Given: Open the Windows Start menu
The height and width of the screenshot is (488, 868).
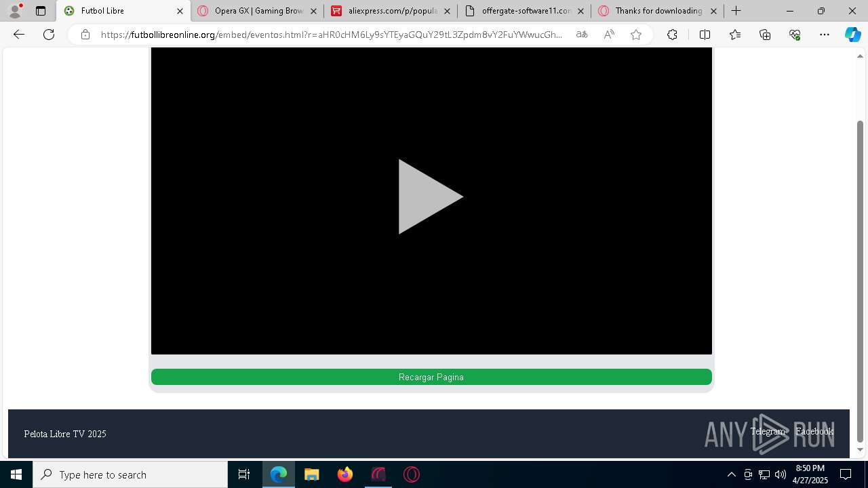Looking at the screenshot, I should click(16, 474).
